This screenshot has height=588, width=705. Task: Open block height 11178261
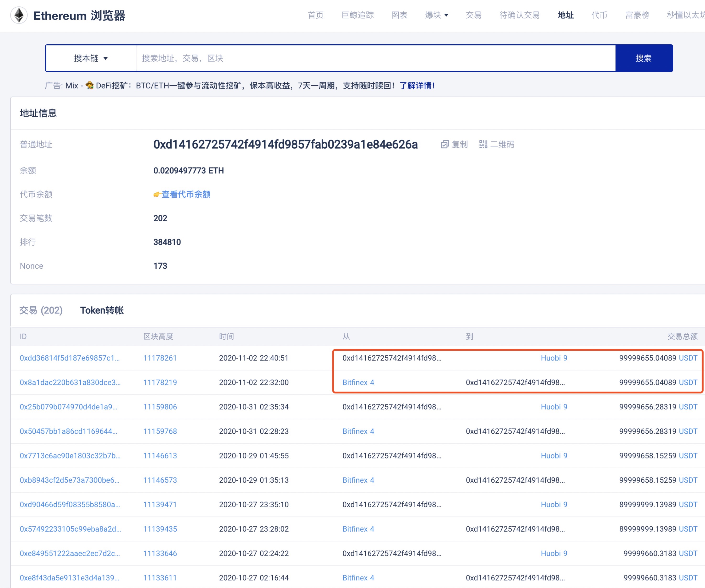pos(160,358)
